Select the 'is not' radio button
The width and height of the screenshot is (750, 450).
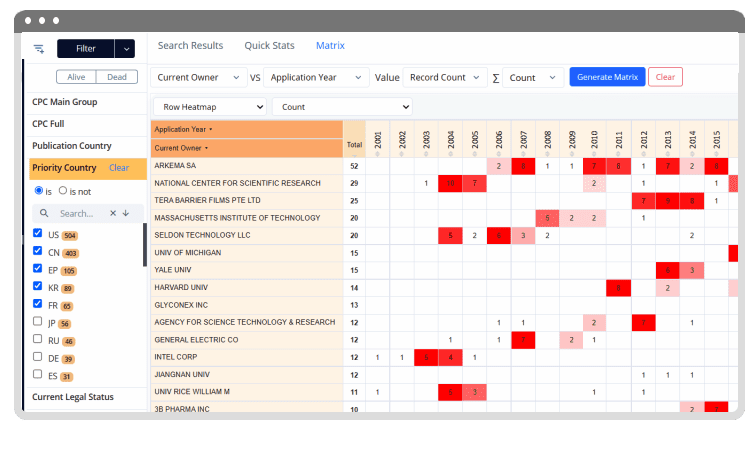[x=63, y=191]
